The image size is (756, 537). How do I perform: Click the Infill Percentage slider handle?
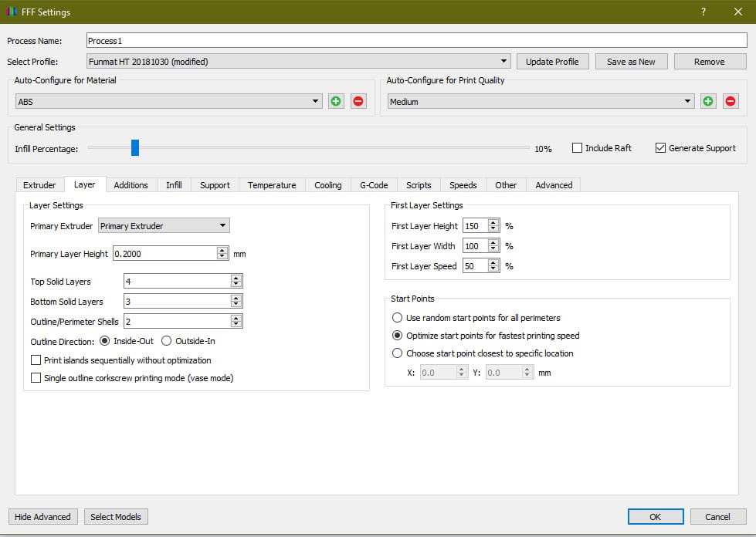[135, 147]
